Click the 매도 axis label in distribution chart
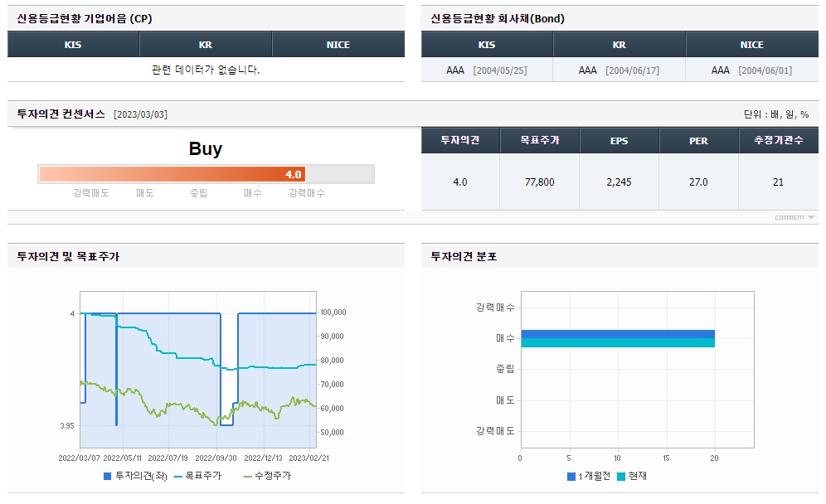 [505, 400]
